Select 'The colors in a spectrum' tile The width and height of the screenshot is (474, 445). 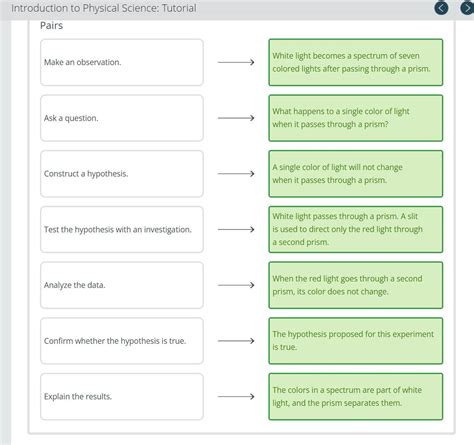(x=356, y=396)
